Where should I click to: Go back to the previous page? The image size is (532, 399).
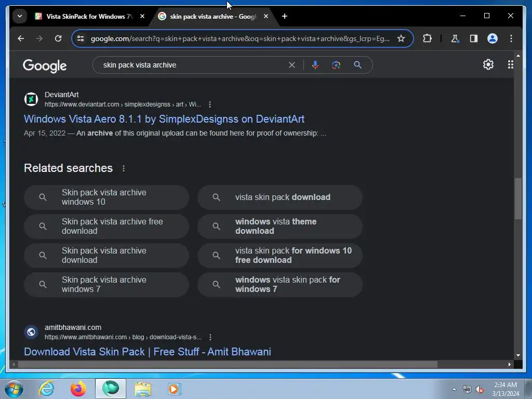point(21,38)
